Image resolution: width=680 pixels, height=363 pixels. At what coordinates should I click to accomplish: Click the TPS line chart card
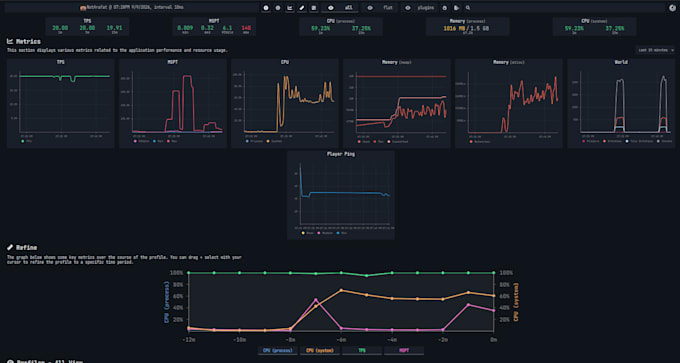tap(60, 103)
